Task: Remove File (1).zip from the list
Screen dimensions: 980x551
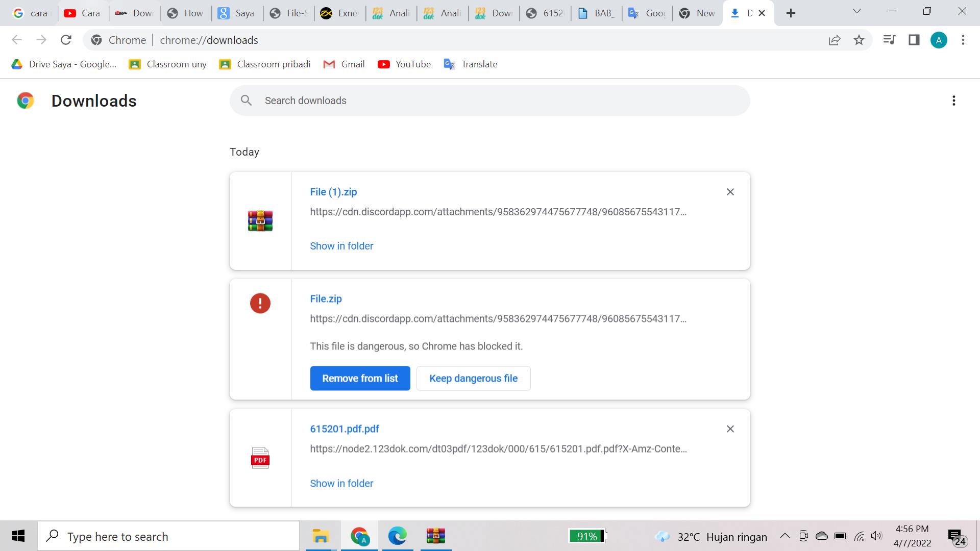Action: coord(730,192)
